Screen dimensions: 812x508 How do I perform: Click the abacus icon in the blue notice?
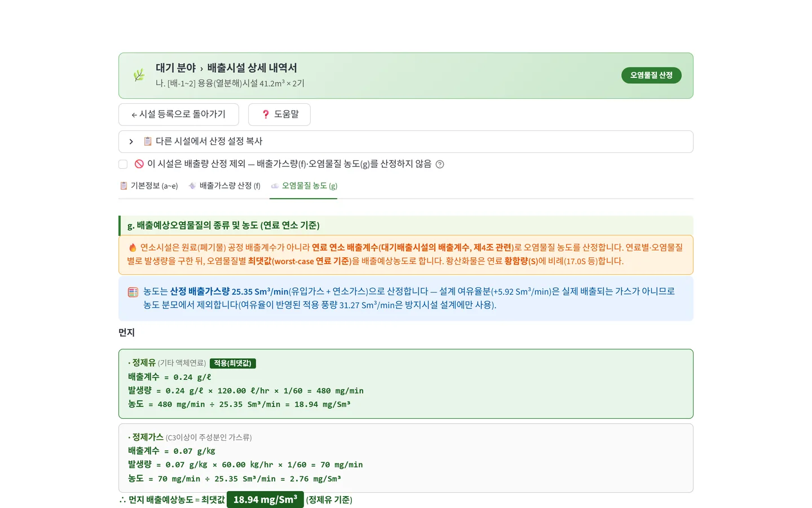pos(133,292)
